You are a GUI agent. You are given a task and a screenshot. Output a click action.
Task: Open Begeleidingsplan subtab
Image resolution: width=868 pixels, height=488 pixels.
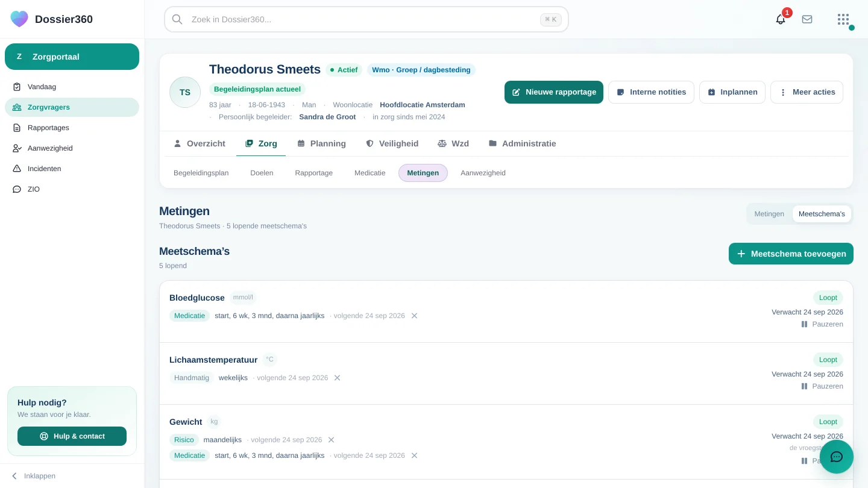pyautogui.click(x=201, y=173)
